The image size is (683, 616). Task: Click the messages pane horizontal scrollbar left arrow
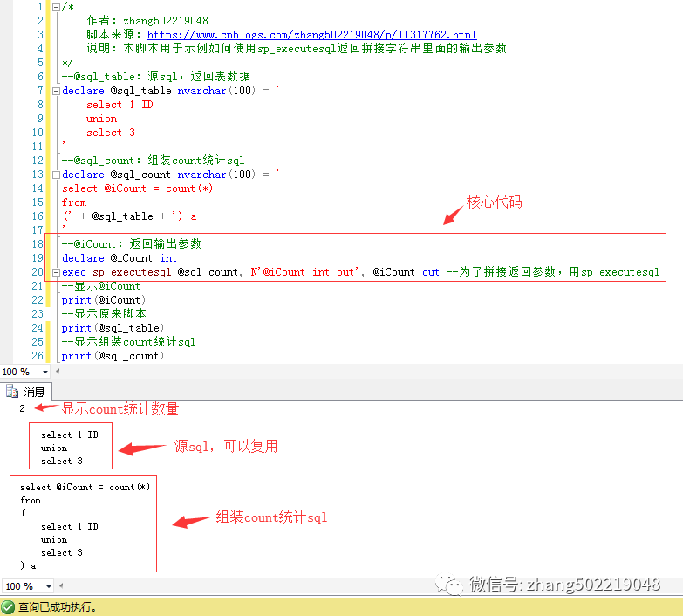pyautogui.click(x=61, y=586)
